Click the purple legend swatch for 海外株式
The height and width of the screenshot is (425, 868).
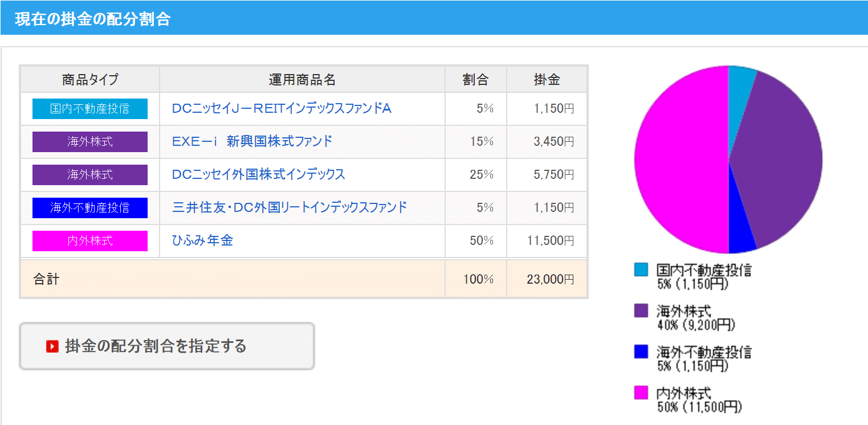(641, 310)
